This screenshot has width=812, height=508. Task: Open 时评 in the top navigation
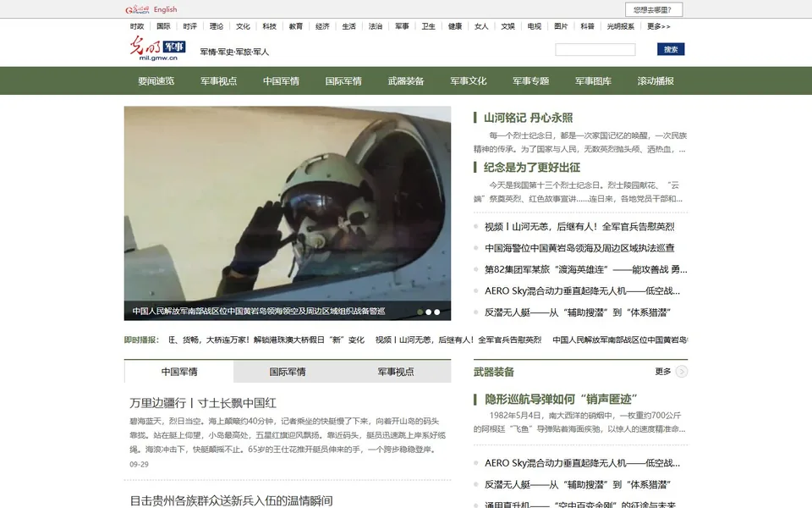[189, 26]
